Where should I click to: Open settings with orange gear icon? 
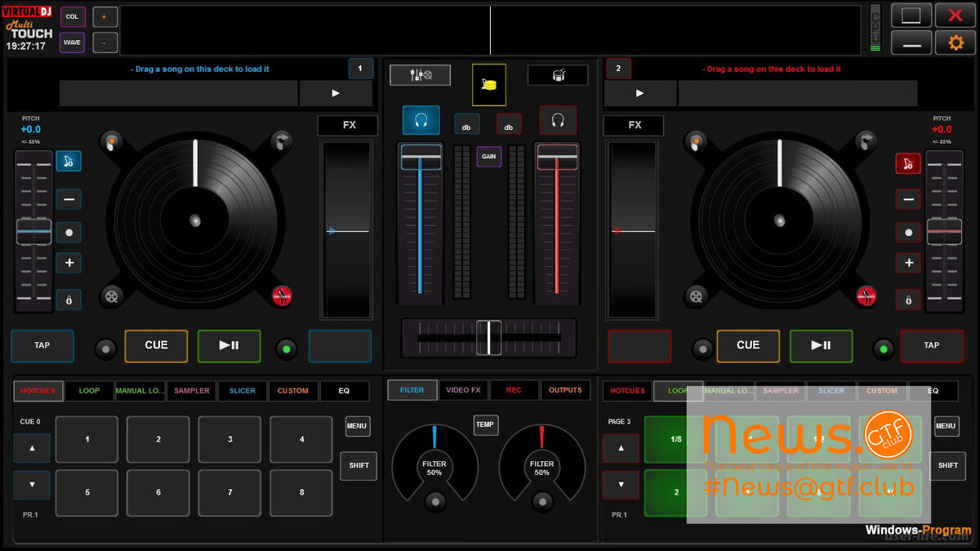tap(955, 42)
